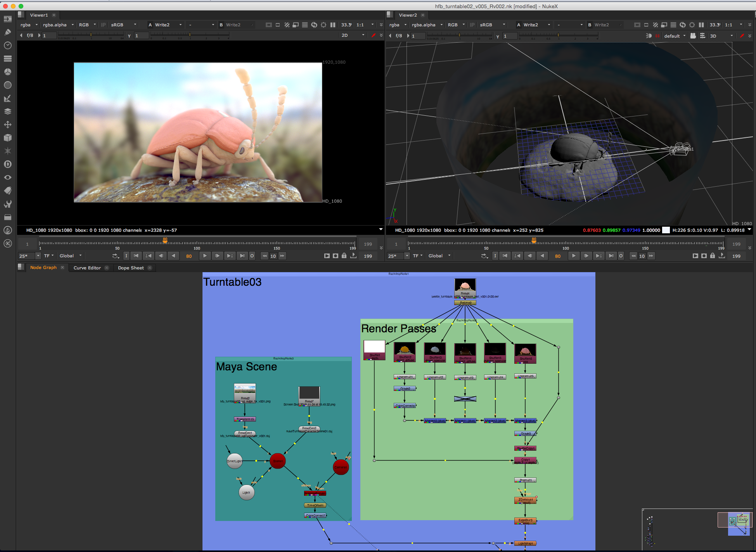Viewport: 756px width, 552px height.
Task: Pause Viewer1 updating with pause icon
Action: [333, 25]
